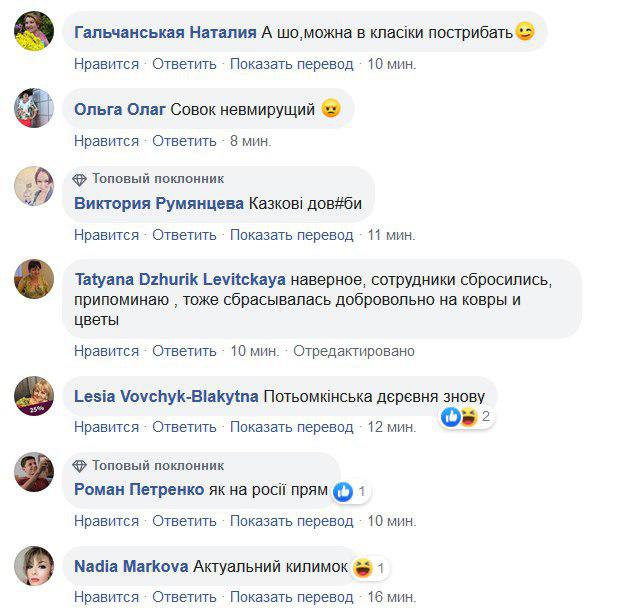The width and height of the screenshot is (619, 610).
Task: Open Ольга Олаг's profile picture
Action: [34, 107]
